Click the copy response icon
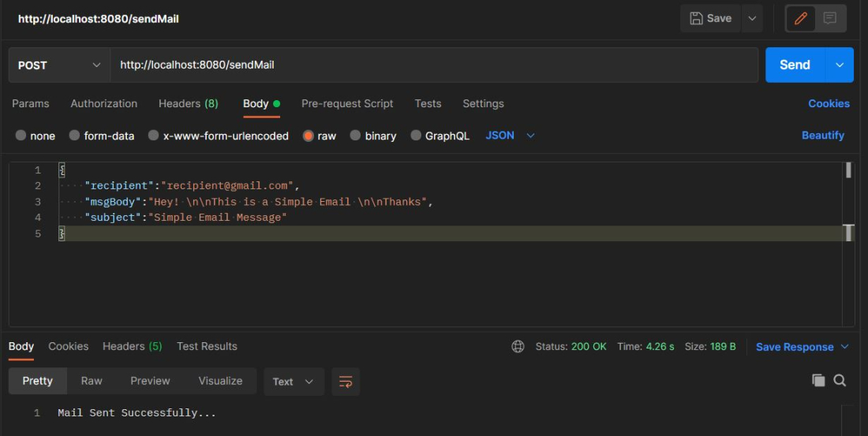Image resolution: width=868 pixels, height=436 pixels. click(818, 380)
